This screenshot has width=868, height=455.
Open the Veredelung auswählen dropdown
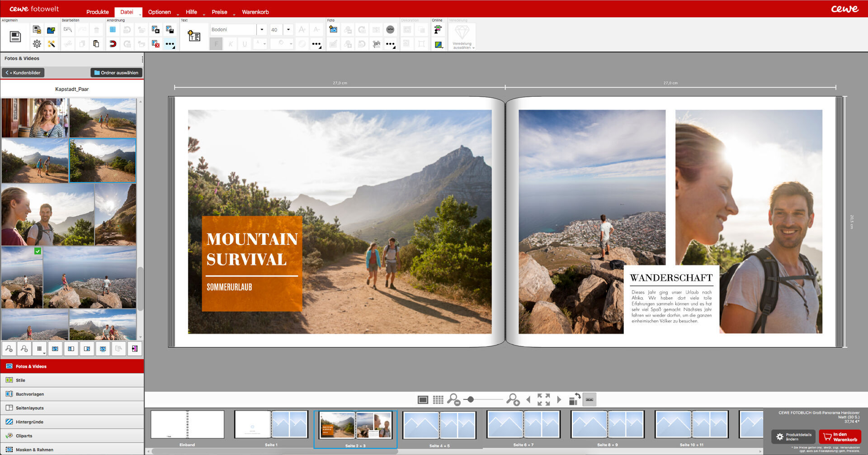pyautogui.click(x=462, y=37)
